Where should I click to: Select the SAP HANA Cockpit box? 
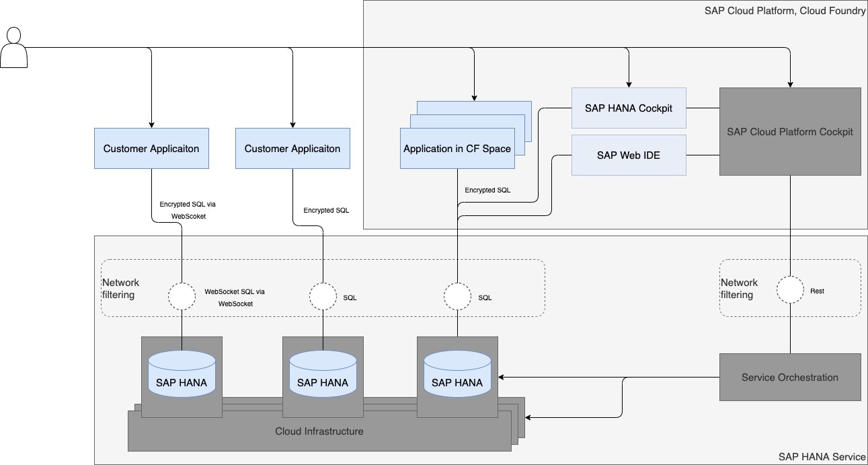pyautogui.click(x=629, y=108)
